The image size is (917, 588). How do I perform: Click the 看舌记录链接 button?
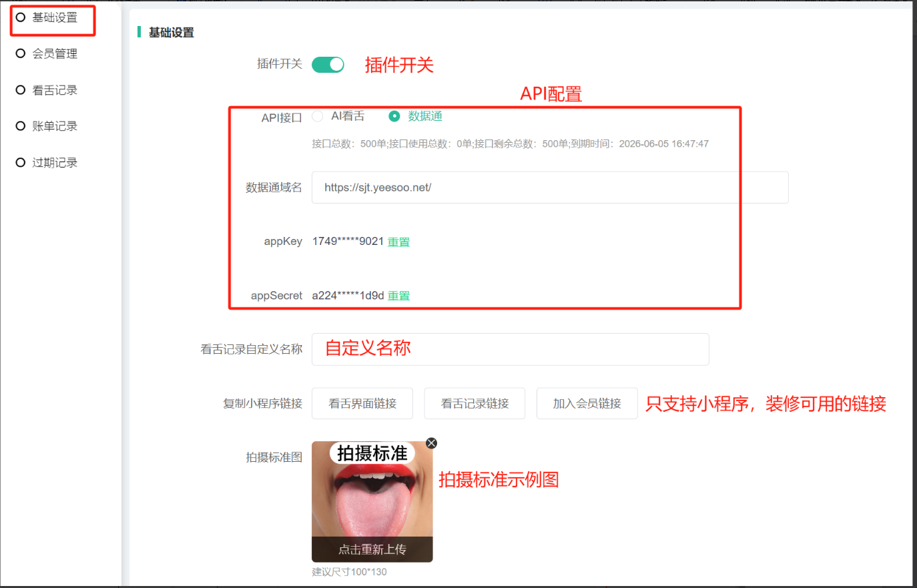(x=475, y=403)
